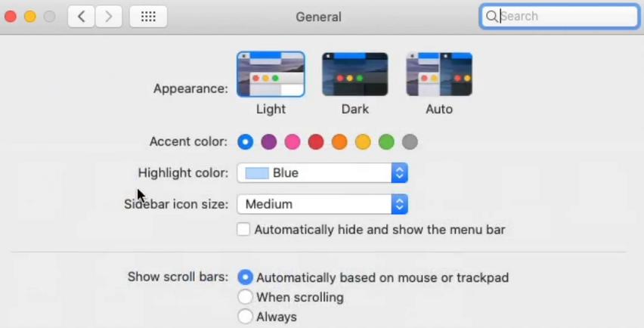
Task: Select the orange accent color
Action: tap(339, 141)
